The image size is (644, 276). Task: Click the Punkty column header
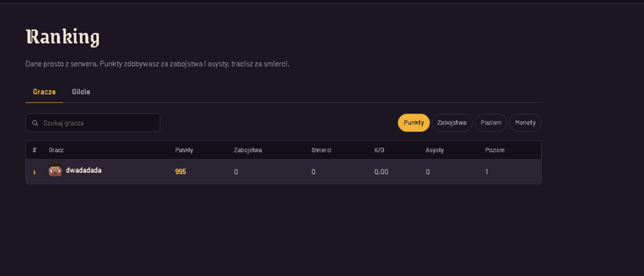click(184, 150)
